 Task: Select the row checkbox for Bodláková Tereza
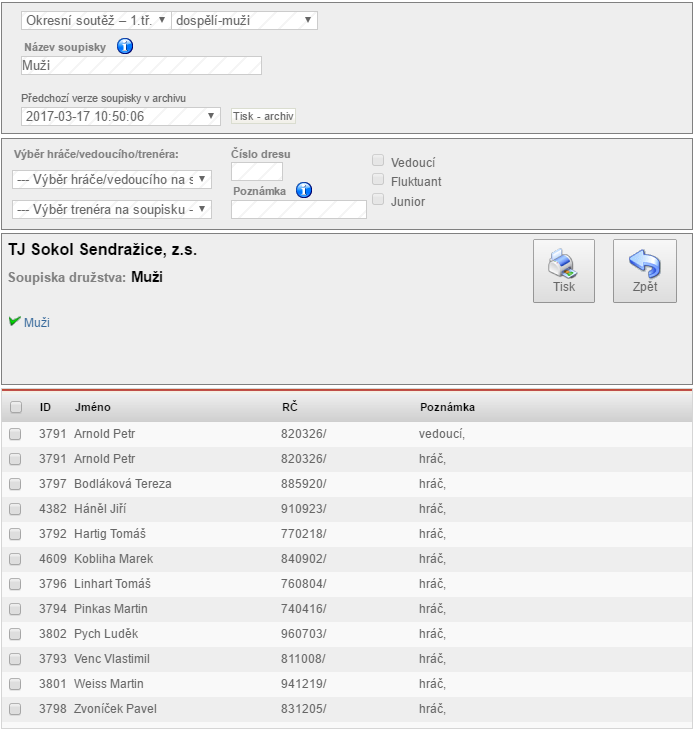[15, 484]
